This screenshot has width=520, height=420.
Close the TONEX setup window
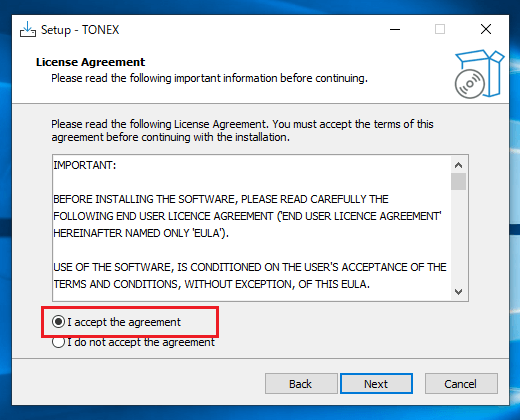point(486,29)
